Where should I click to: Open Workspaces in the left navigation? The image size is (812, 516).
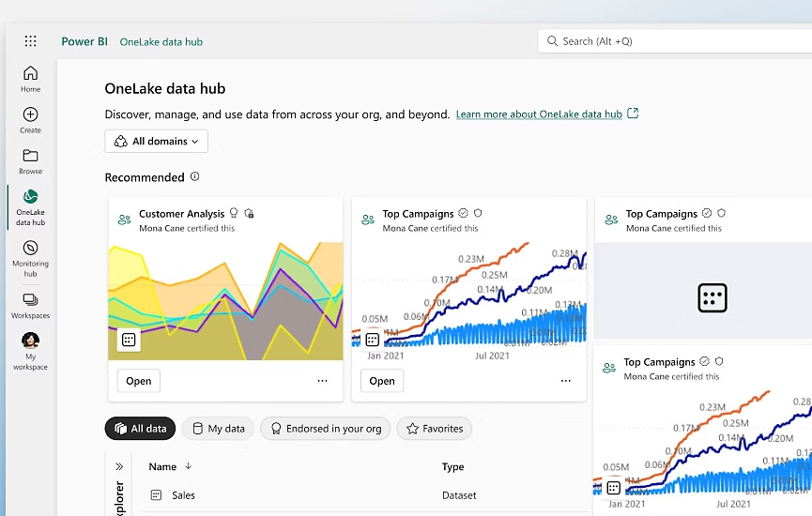30,300
